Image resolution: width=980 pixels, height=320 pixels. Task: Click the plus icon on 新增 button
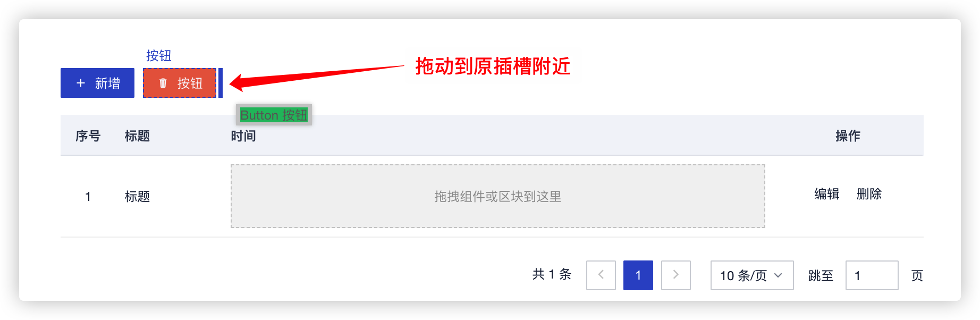(81, 83)
